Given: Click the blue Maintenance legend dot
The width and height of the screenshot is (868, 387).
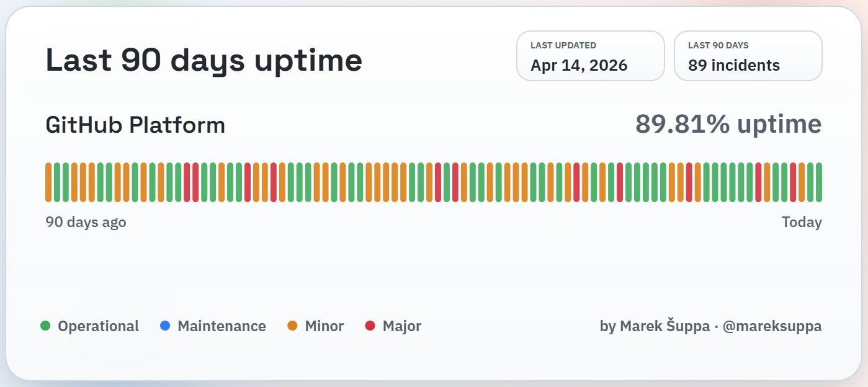Looking at the screenshot, I should (164, 326).
